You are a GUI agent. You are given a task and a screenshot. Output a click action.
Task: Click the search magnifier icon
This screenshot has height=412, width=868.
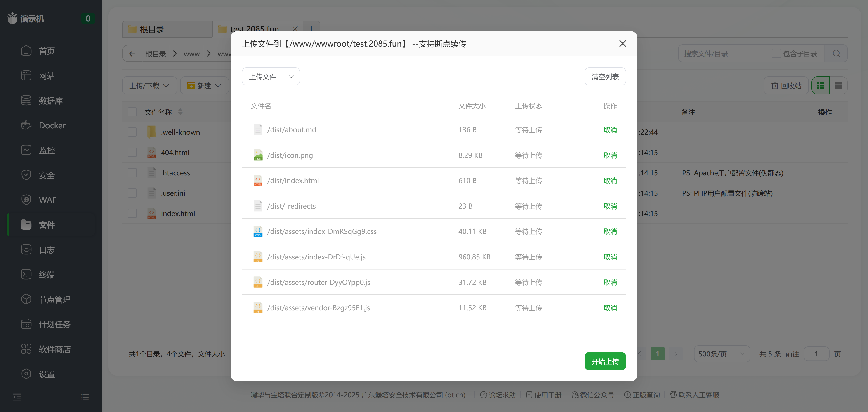[x=836, y=54]
